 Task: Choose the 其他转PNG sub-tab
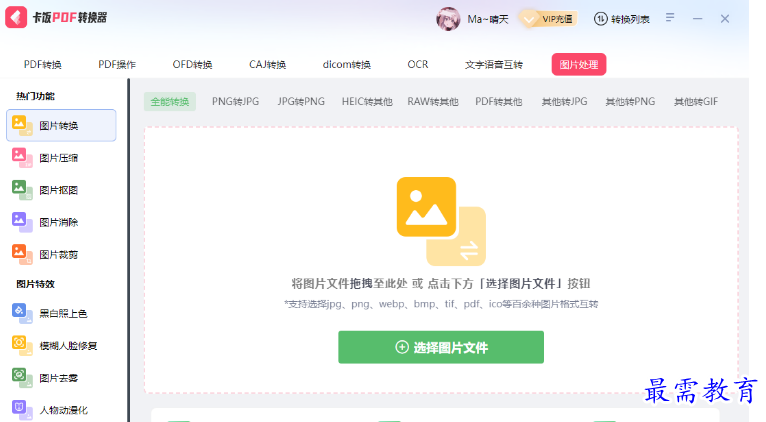click(630, 102)
